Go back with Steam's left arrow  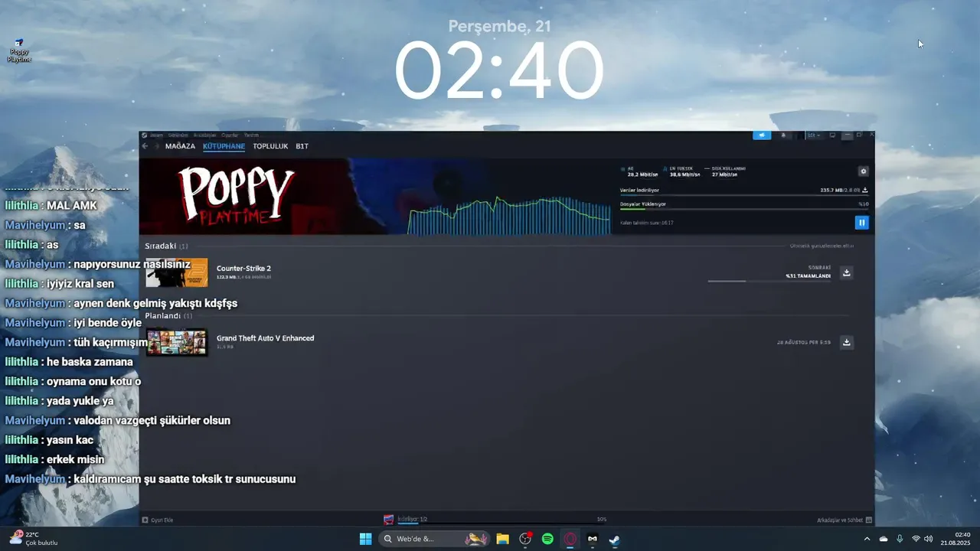click(x=145, y=146)
